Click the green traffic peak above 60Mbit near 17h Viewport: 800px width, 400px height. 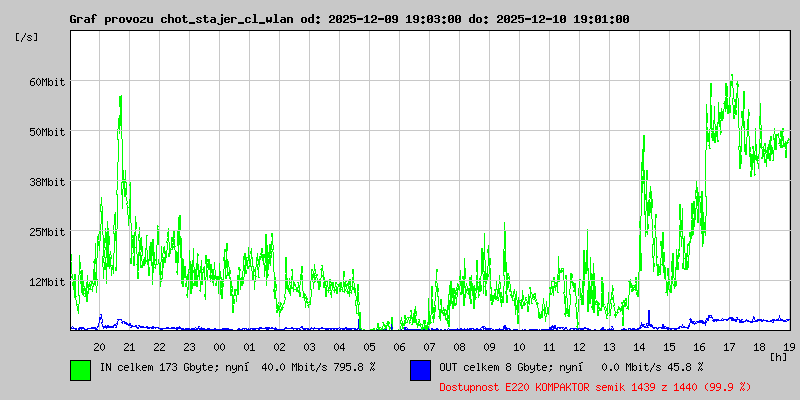tap(732, 78)
